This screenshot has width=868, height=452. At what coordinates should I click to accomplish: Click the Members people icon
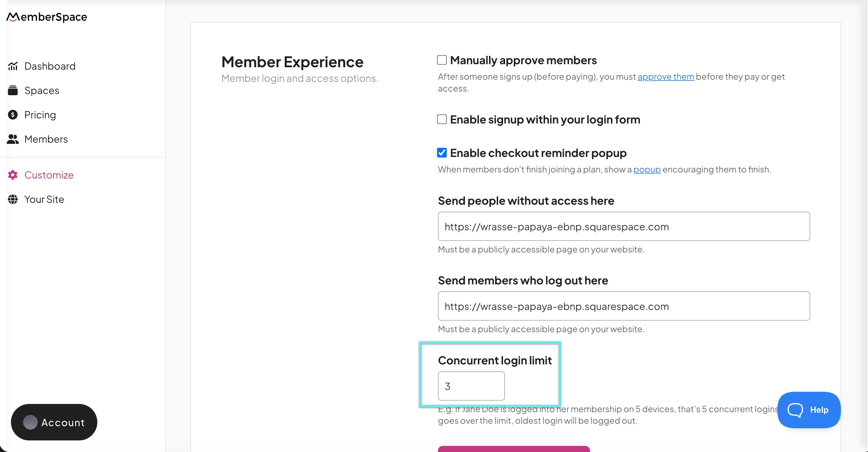tap(13, 139)
